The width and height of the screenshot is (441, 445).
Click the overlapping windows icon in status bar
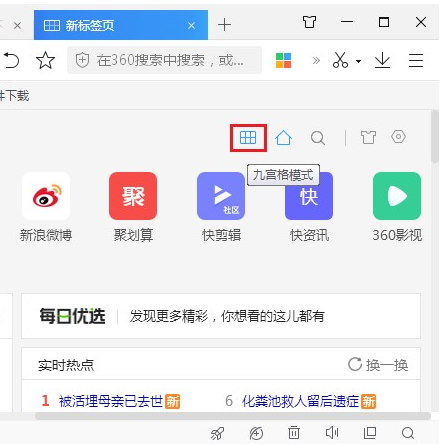coord(370,433)
